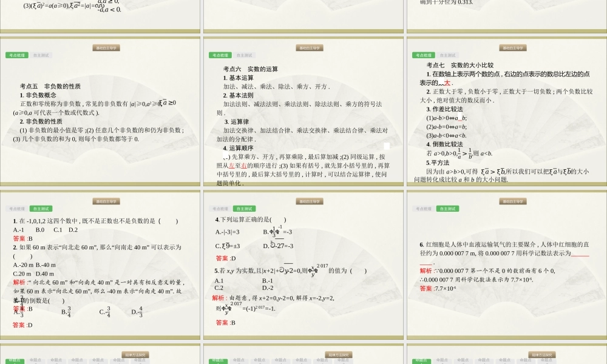This screenshot has width=607, height=364.
Task: Click 基础自主导学 header on the 考点五 slide
Action: tap(106, 47)
